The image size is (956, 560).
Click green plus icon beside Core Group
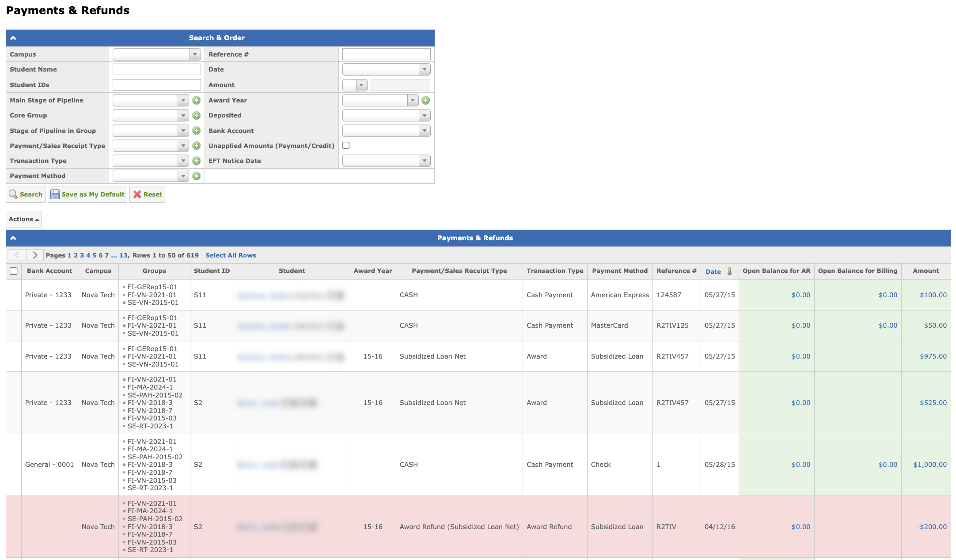(x=197, y=116)
